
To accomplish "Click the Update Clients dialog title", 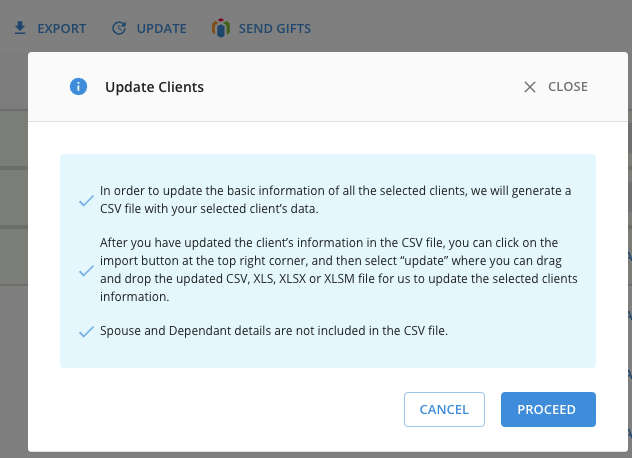I will [154, 87].
